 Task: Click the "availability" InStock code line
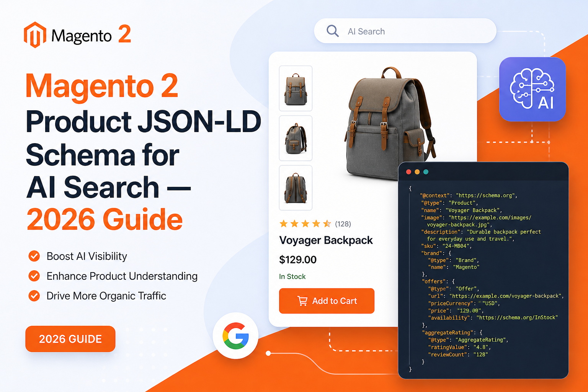[x=493, y=318]
